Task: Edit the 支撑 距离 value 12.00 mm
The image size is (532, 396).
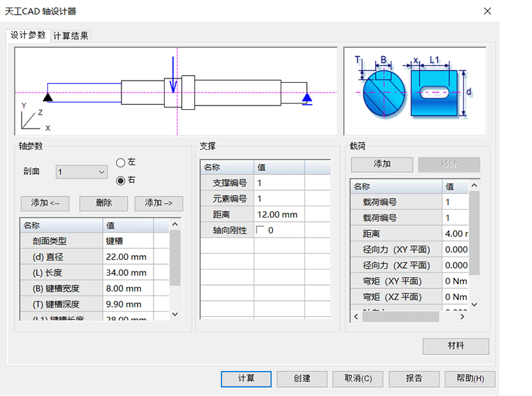Action: [x=279, y=215]
